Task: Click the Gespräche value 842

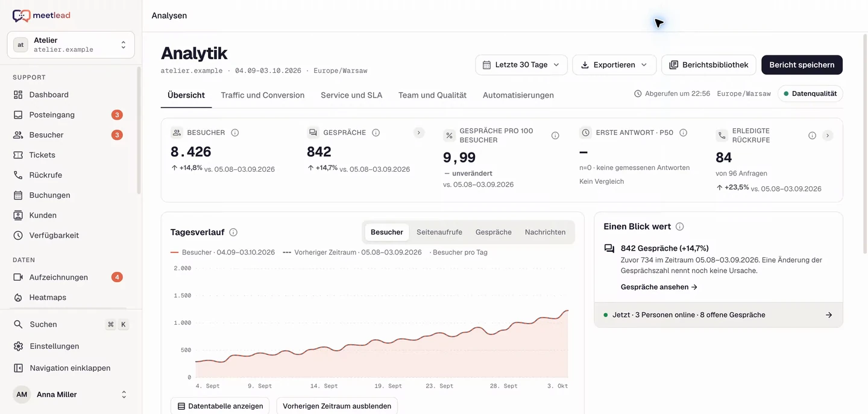Action: pos(319,151)
